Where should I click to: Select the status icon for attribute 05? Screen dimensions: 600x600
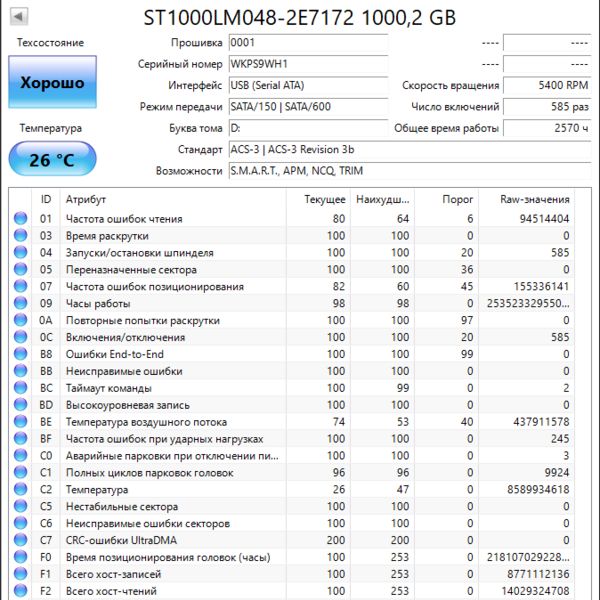(20, 269)
